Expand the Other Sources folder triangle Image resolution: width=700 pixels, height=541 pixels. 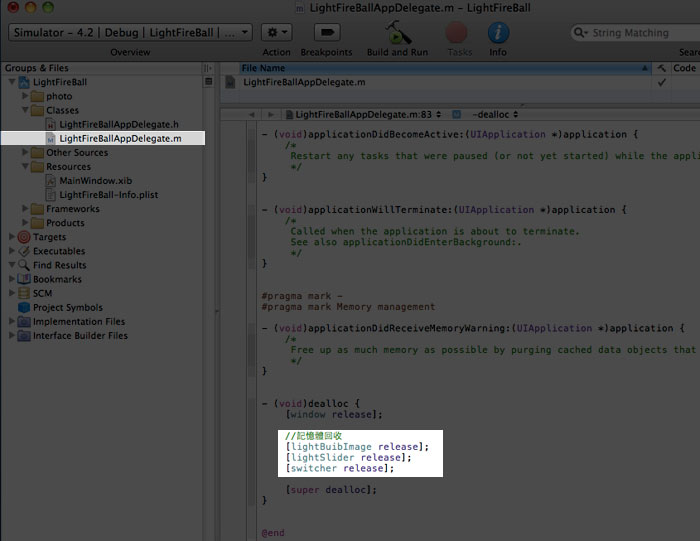25,152
